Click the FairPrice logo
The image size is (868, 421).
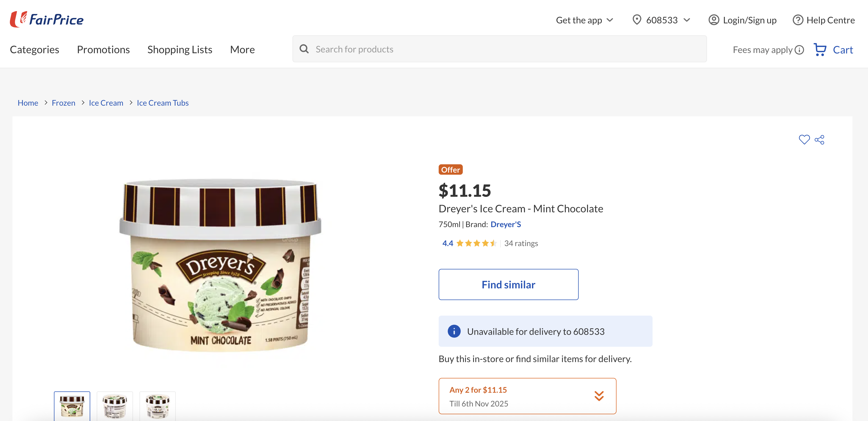(x=46, y=19)
